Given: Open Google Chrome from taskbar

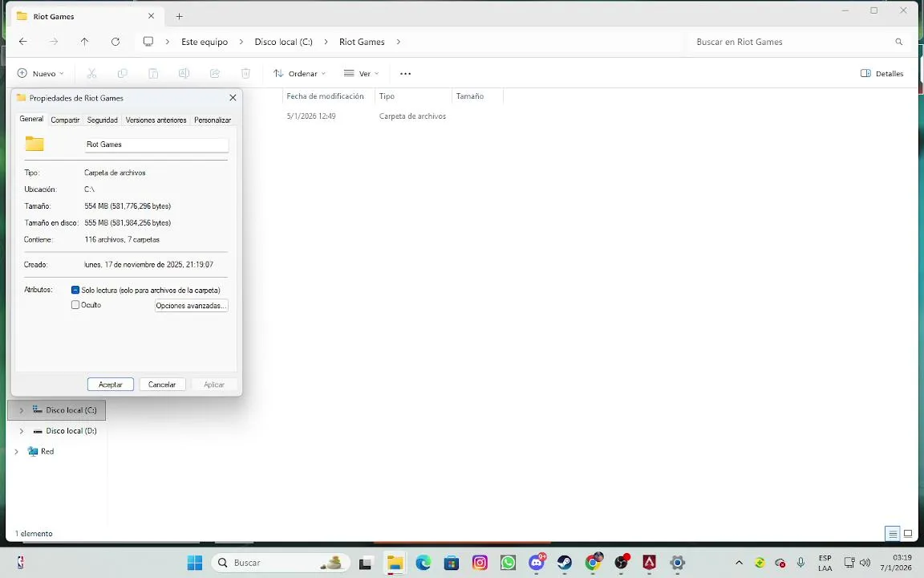Looking at the screenshot, I should tap(593, 563).
